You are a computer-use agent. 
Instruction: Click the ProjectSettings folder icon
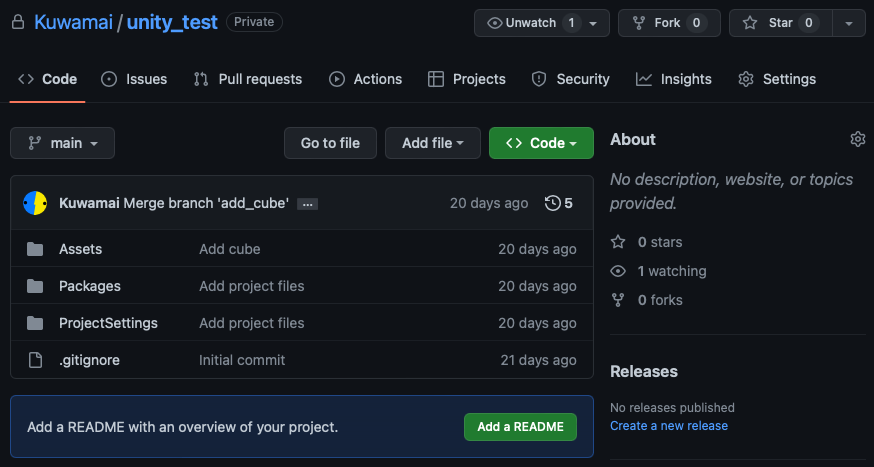35,323
